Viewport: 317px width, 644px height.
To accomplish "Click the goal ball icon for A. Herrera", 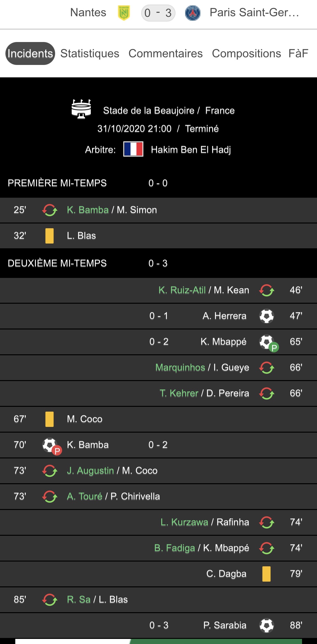I will (267, 316).
